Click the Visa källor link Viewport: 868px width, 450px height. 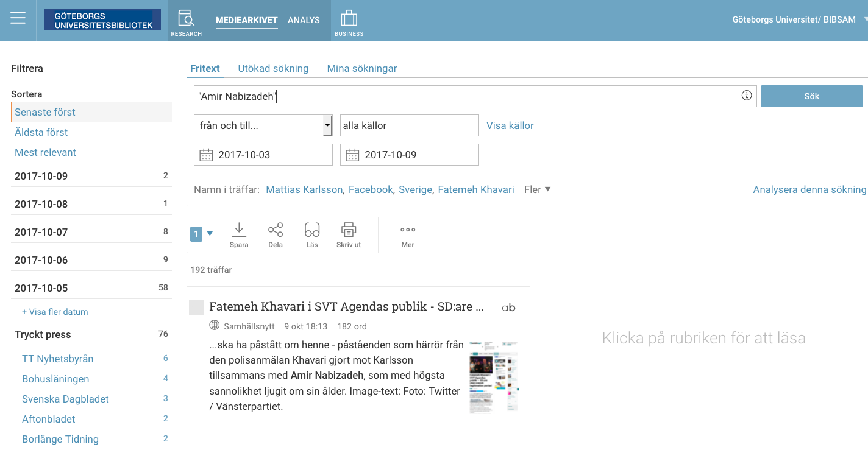tap(510, 125)
